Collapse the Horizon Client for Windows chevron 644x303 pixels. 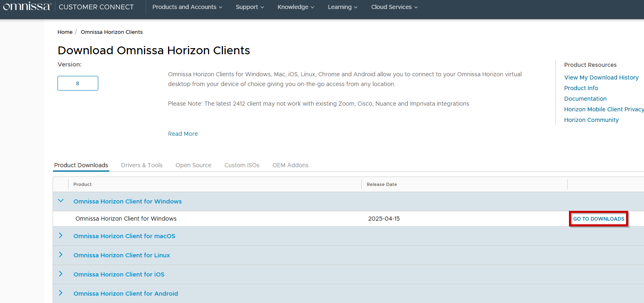tap(61, 201)
